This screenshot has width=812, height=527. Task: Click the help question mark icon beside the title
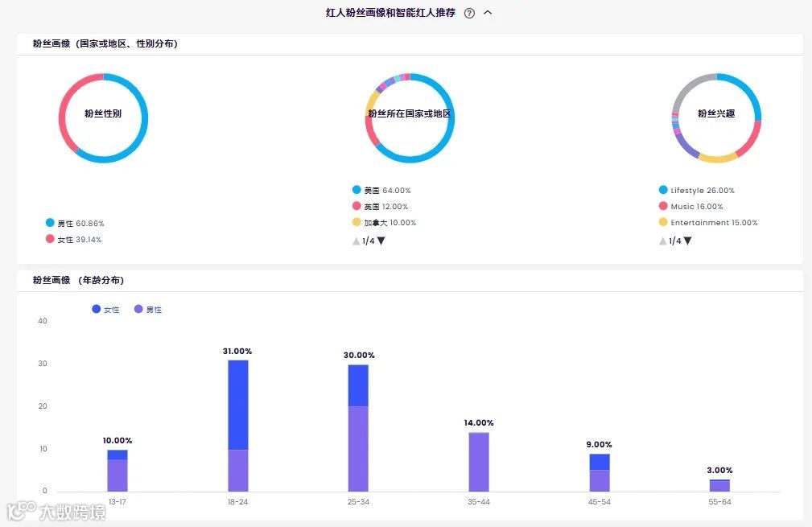click(x=469, y=13)
